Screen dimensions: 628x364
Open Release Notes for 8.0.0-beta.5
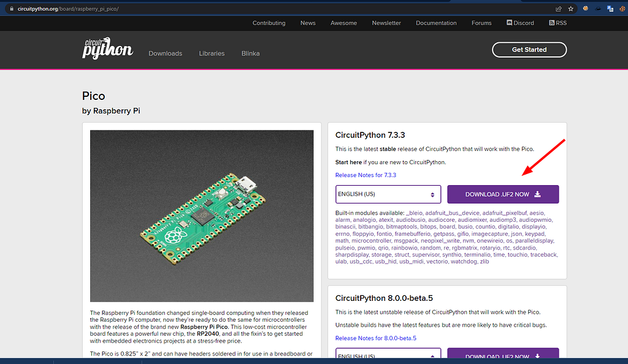point(376,338)
